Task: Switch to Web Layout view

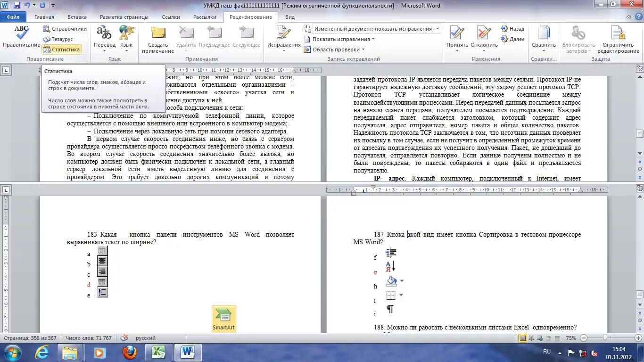Action: pyautogui.click(x=540, y=338)
